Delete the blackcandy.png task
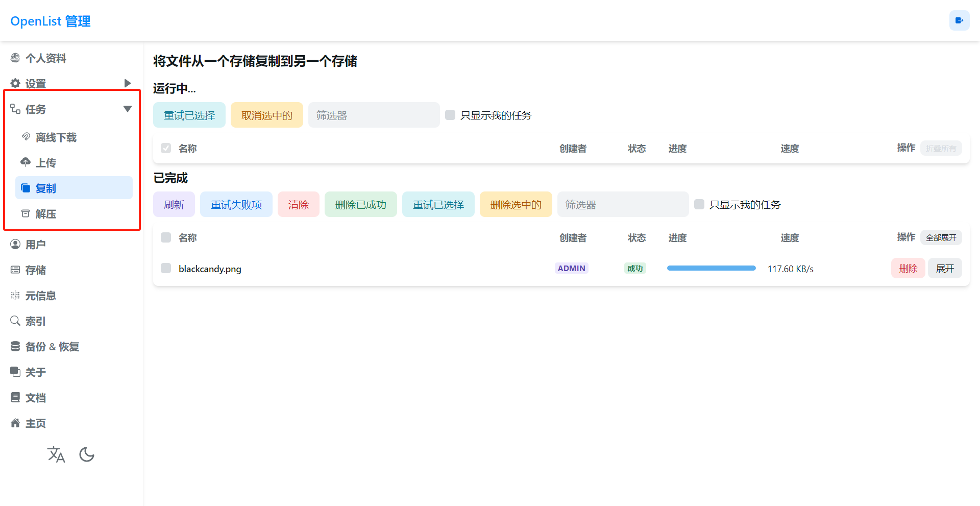 908,268
